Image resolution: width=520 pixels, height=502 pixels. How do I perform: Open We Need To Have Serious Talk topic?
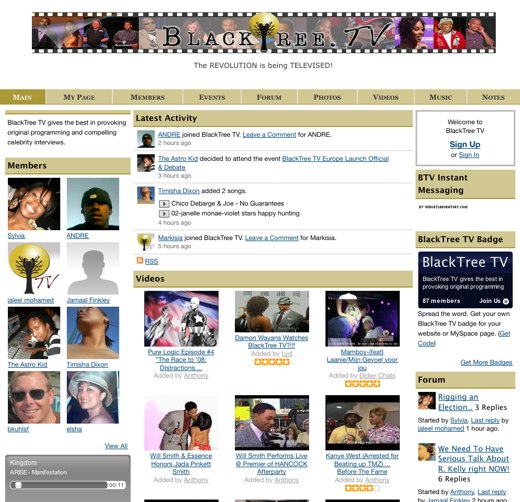(x=473, y=459)
